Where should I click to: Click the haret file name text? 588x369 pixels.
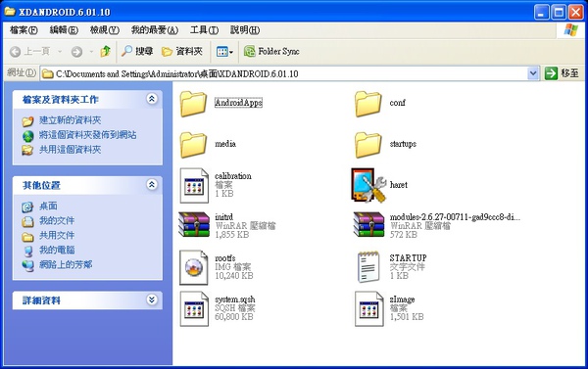(398, 185)
